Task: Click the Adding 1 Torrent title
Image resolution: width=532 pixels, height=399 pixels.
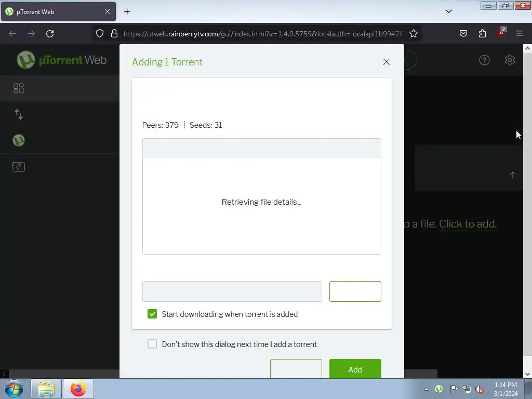Action: [x=167, y=62]
